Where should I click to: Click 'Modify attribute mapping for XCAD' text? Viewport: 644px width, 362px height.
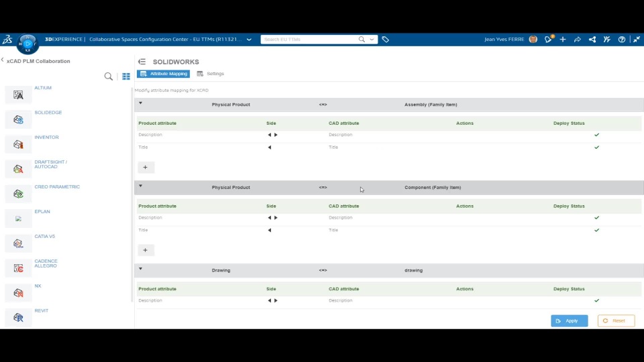click(172, 90)
